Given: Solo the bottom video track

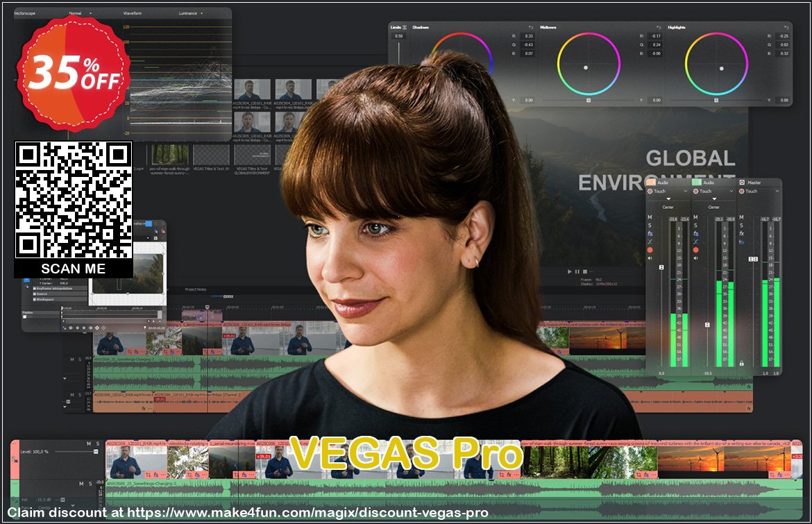Looking at the screenshot, I should point(97,443).
